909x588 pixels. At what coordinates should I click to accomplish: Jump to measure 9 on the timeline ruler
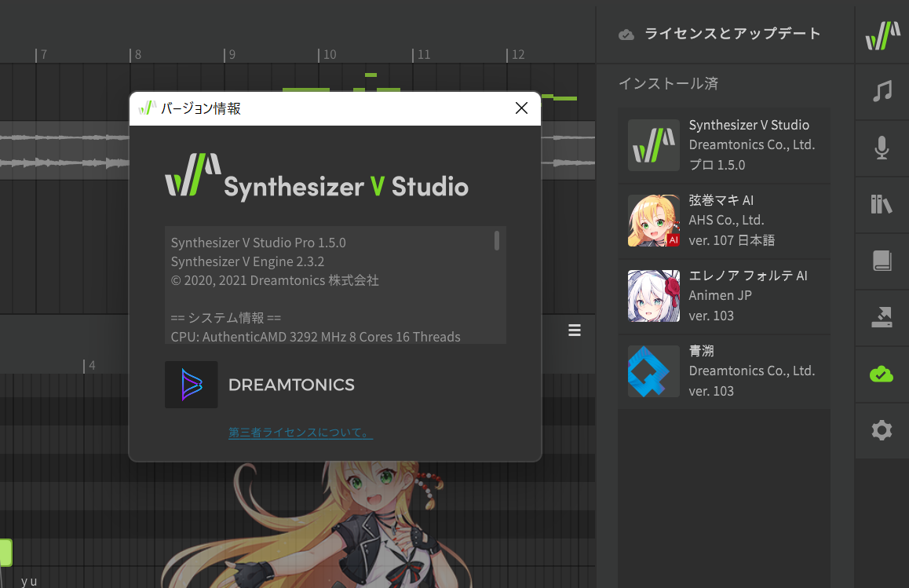coord(230,54)
